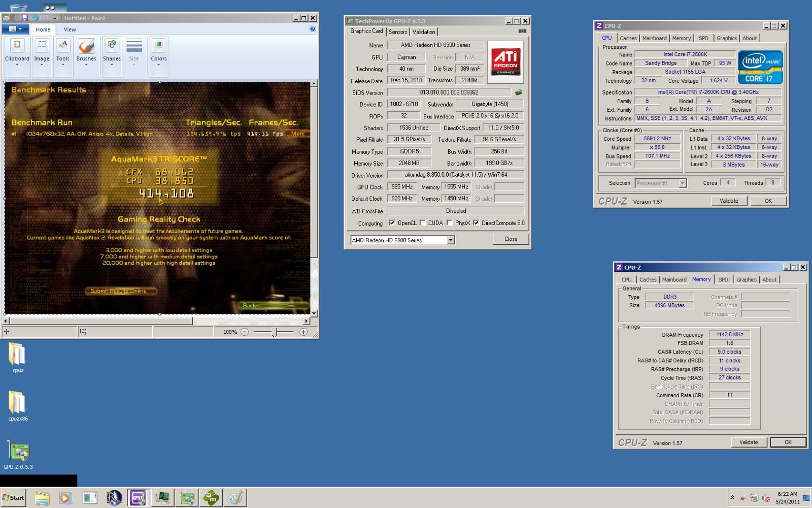Click the Paint zoom slider handle
The image size is (812, 508).
[274, 332]
